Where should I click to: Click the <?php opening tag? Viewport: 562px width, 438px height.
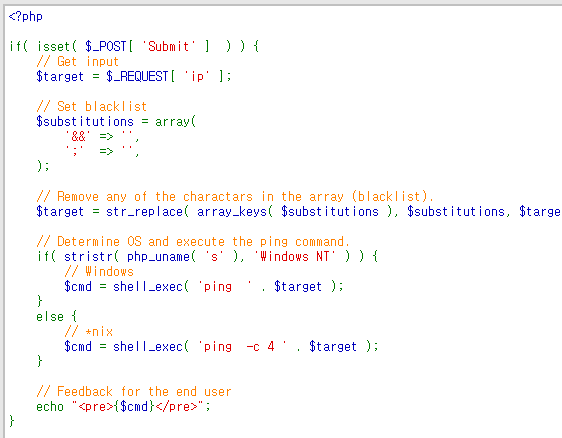coord(25,16)
